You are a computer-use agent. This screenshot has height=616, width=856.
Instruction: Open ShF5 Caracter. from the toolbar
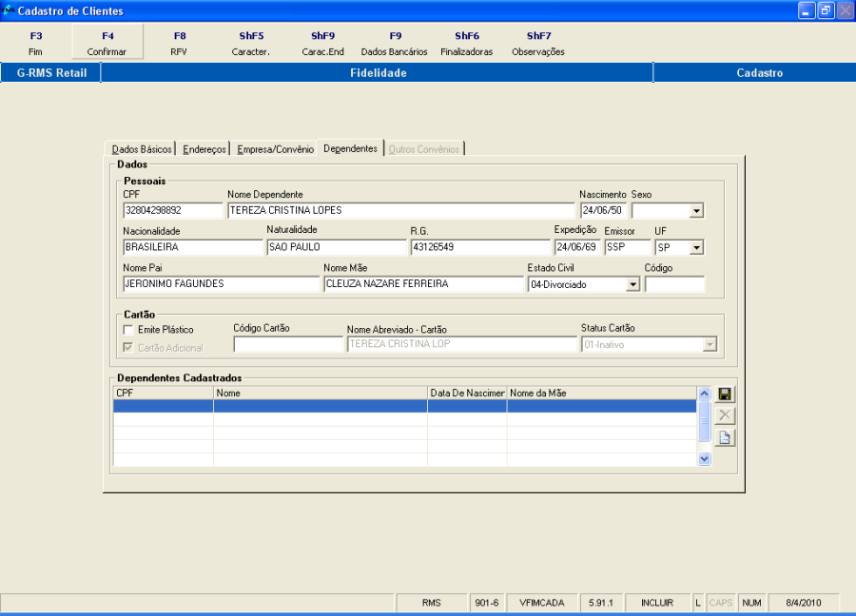pyautogui.click(x=251, y=44)
